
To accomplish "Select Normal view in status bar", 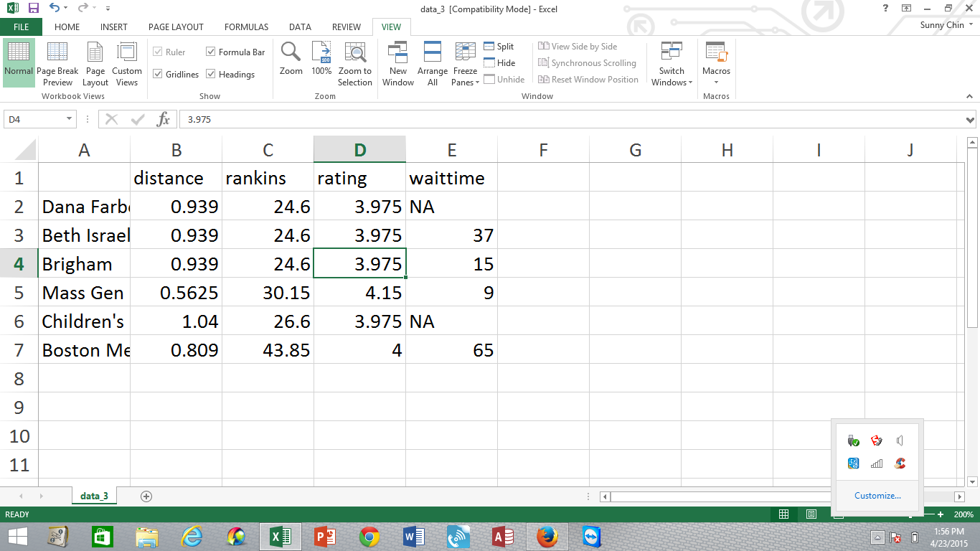I will pos(784,514).
